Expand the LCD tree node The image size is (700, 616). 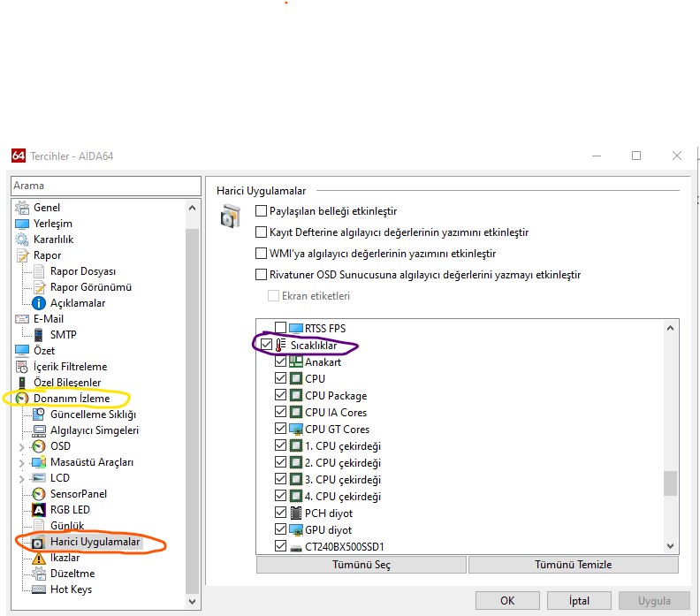coord(21,479)
